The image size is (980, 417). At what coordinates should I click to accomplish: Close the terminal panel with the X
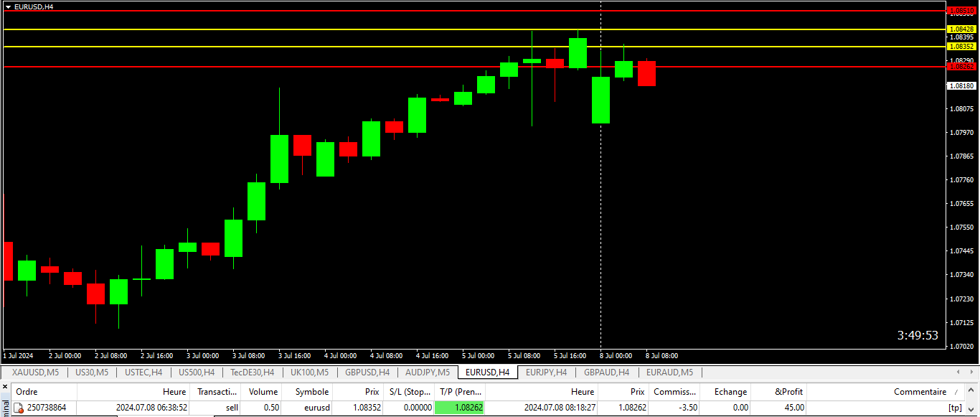pos(6,388)
